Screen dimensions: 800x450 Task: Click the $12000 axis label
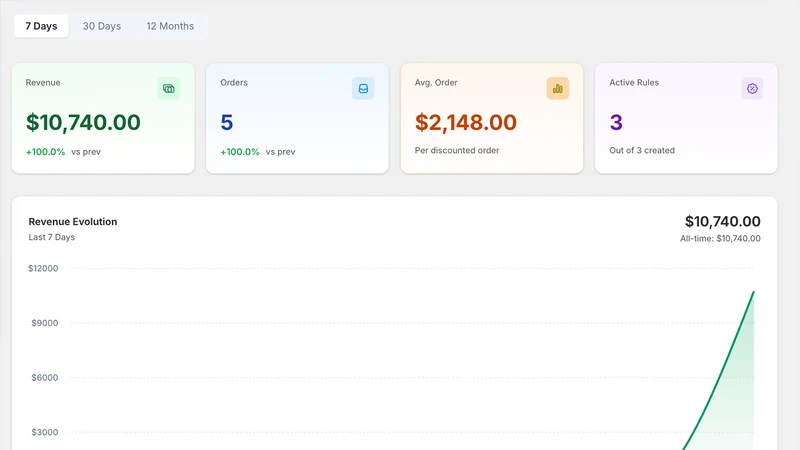point(43,268)
